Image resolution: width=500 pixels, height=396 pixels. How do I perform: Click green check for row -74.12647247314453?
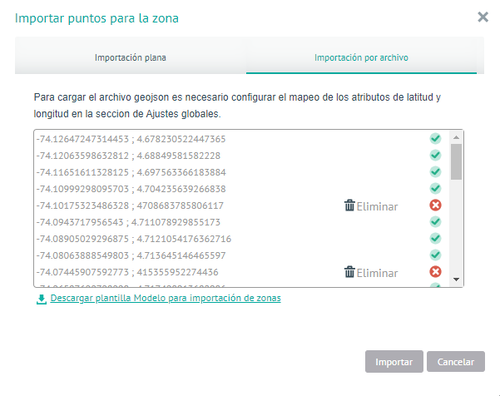point(435,138)
